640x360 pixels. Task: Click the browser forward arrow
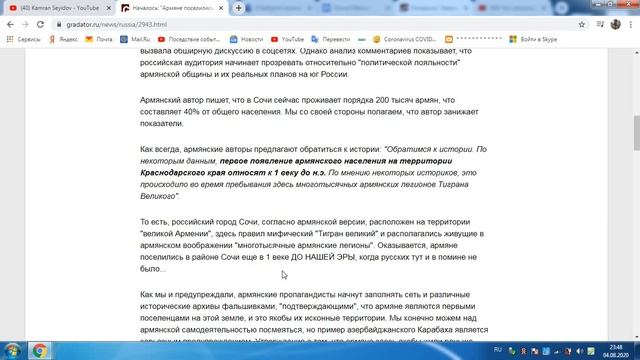click(25, 24)
